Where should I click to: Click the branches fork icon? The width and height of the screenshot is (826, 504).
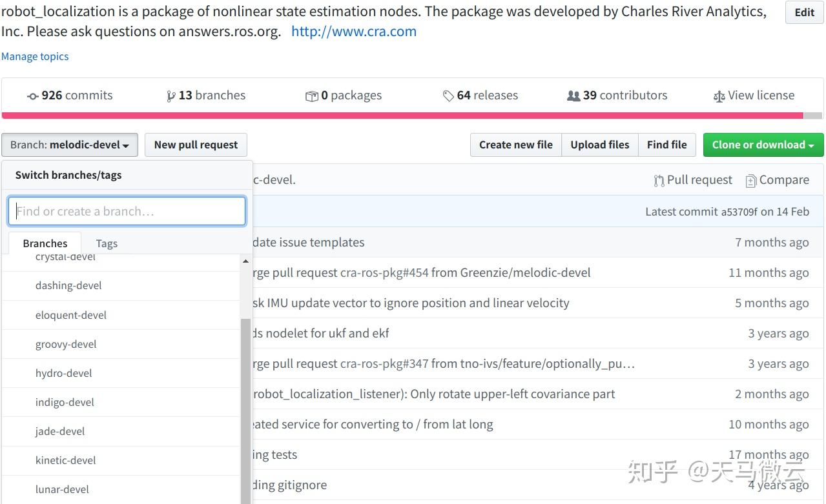click(x=170, y=96)
